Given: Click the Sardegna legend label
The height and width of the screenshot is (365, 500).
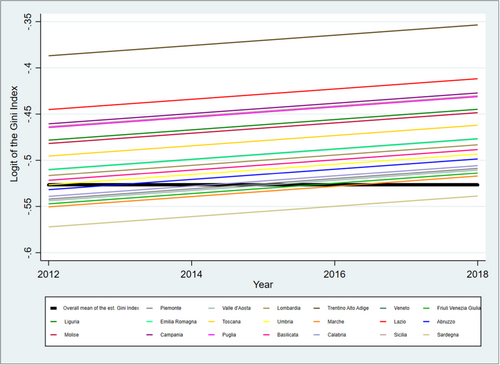Looking at the screenshot, I should point(448,335).
